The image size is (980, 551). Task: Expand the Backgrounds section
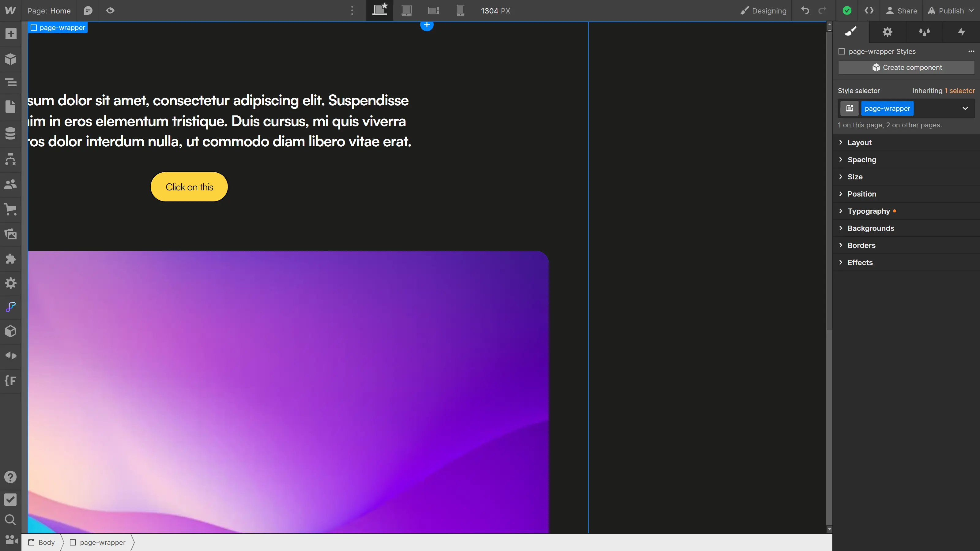(x=870, y=228)
